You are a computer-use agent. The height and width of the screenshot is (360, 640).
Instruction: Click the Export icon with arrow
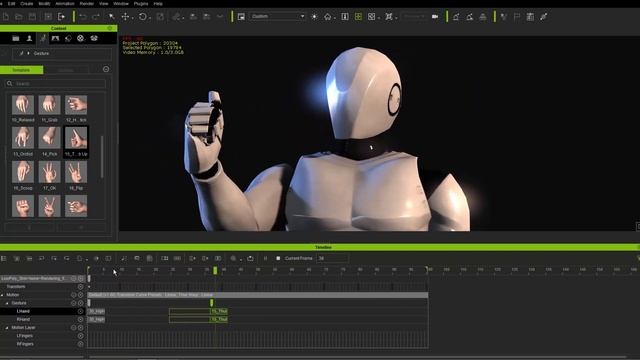pos(62,17)
